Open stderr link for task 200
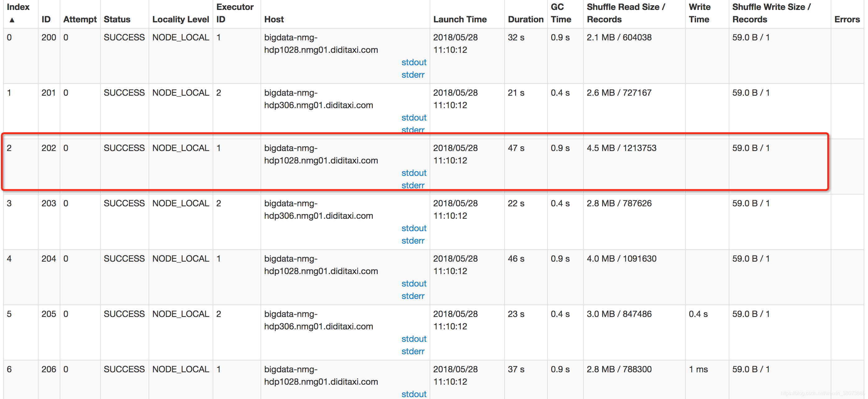 (413, 75)
